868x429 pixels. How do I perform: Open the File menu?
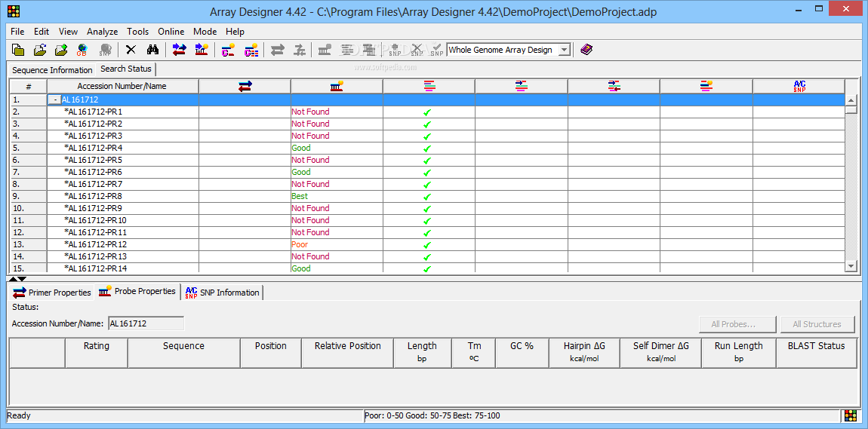pos(17,32)
